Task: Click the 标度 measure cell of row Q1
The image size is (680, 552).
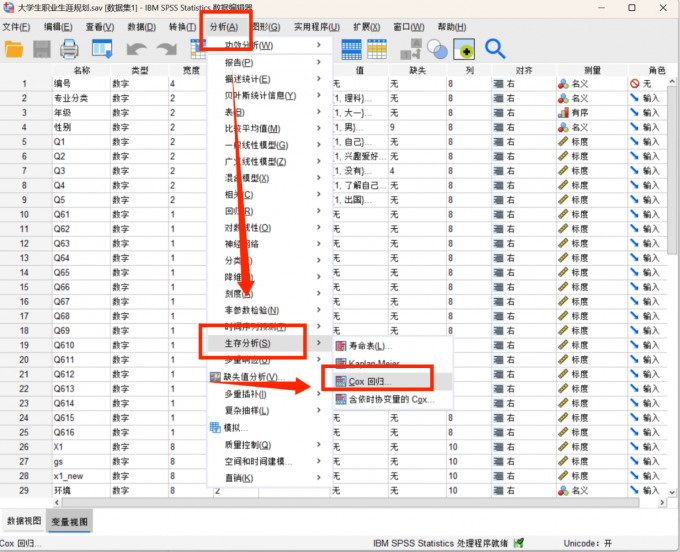Action: (x=592, y=142)
